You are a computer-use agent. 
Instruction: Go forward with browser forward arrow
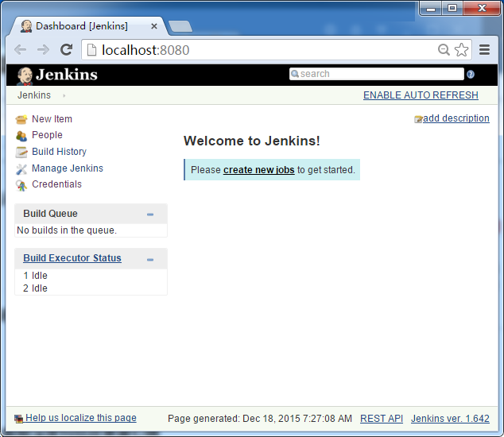[x=44, y=50]
